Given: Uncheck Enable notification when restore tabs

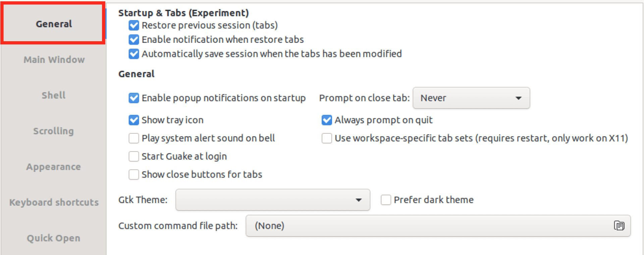Looking at the screenshot, I should [133, 40].
